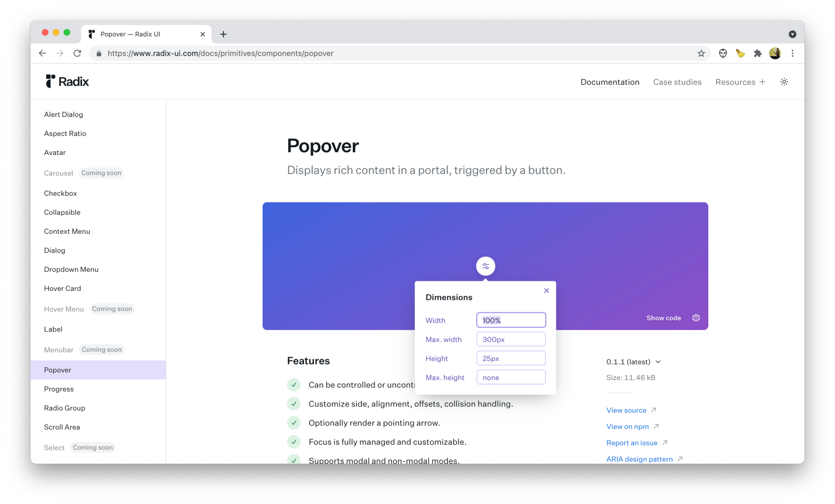The image size is (835, 504).
Task: Expand the version selector '0.1.1 (latest)'
Action: (x=634, y=361)
